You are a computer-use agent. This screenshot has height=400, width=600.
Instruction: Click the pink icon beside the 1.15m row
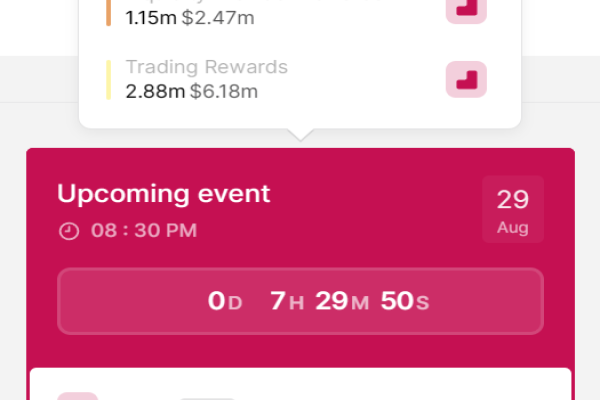click(466, 9)
